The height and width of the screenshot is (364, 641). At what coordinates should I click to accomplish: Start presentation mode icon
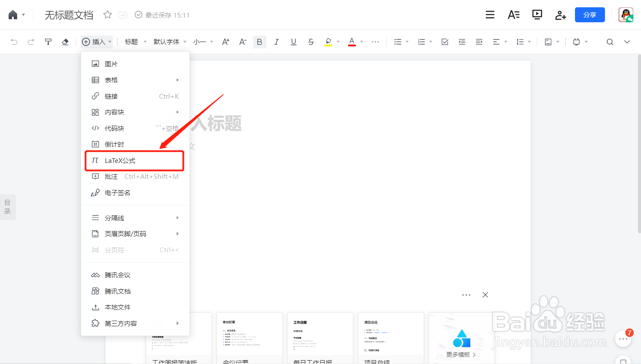537,15
